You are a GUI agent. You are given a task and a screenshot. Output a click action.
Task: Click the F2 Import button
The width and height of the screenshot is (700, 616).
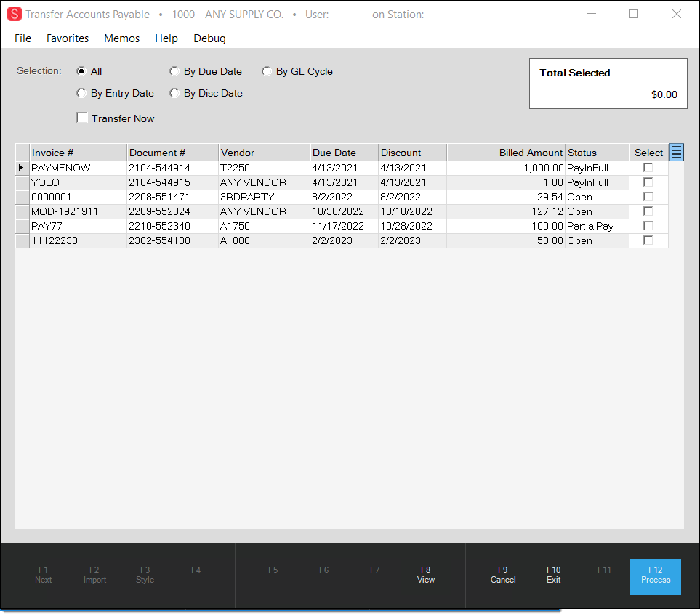[x=94, y=575]
